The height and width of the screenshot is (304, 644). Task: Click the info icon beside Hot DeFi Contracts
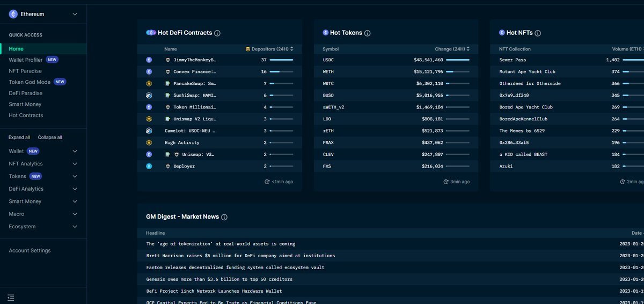pyautogui.click(x=217, y=33)
